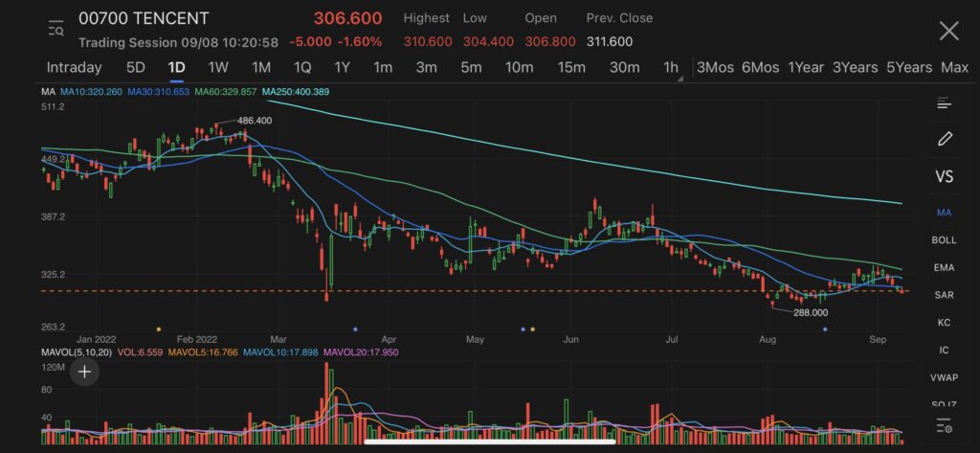
Task: Set range to 3Years
Action: 855,68
